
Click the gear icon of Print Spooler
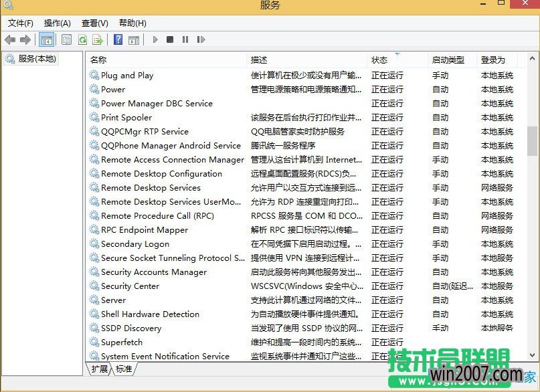(94, 117)
